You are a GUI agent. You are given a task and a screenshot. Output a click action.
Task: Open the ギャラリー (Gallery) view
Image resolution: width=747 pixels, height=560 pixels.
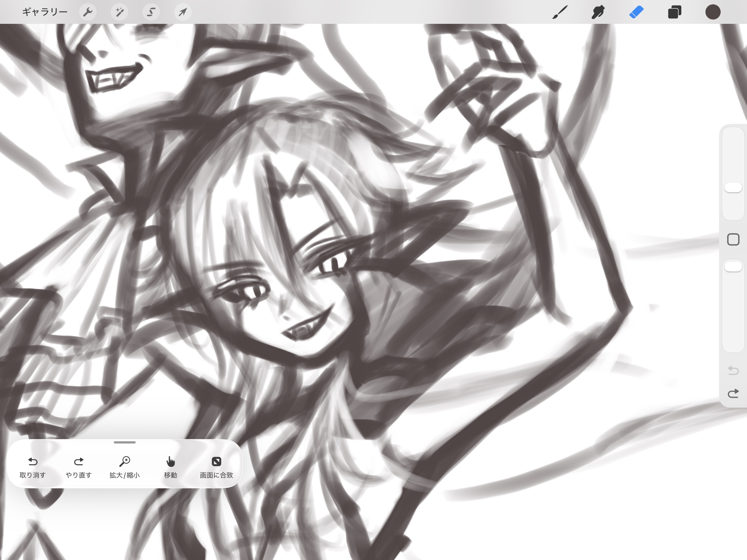coord(44,12)
